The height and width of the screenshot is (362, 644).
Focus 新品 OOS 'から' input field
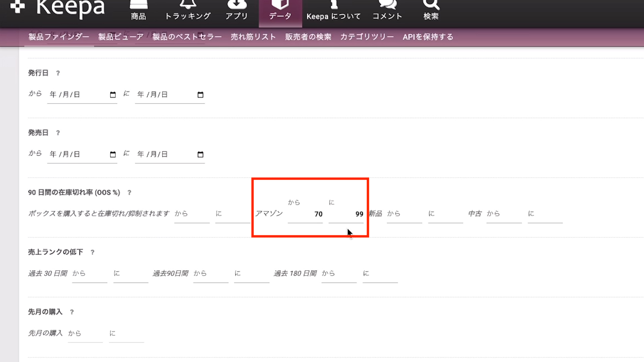pyautogui.click(x=404, y=214)
